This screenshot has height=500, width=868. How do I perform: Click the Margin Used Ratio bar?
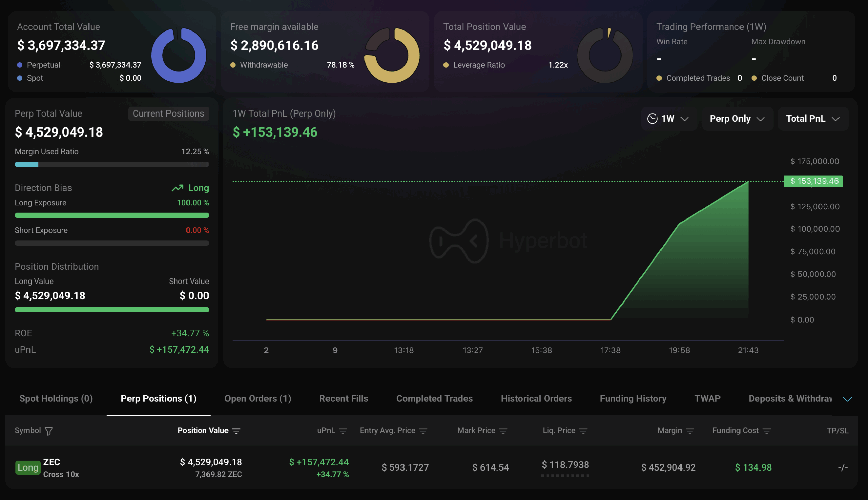[x=112, y=165]
